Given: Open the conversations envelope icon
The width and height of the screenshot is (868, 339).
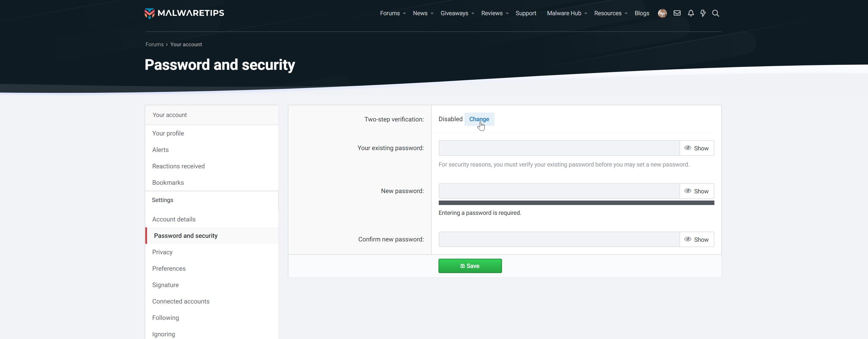Looking at the screenshot, I should (677, 13).
